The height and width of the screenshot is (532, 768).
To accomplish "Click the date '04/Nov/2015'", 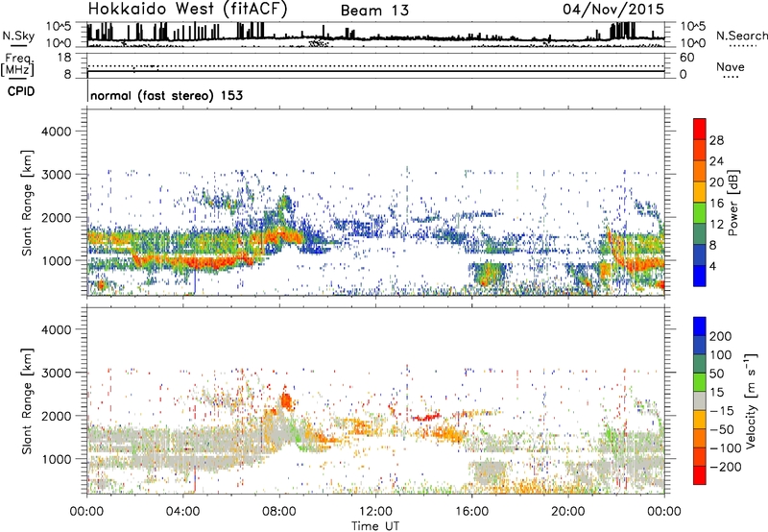I will [x=613, y=10].
